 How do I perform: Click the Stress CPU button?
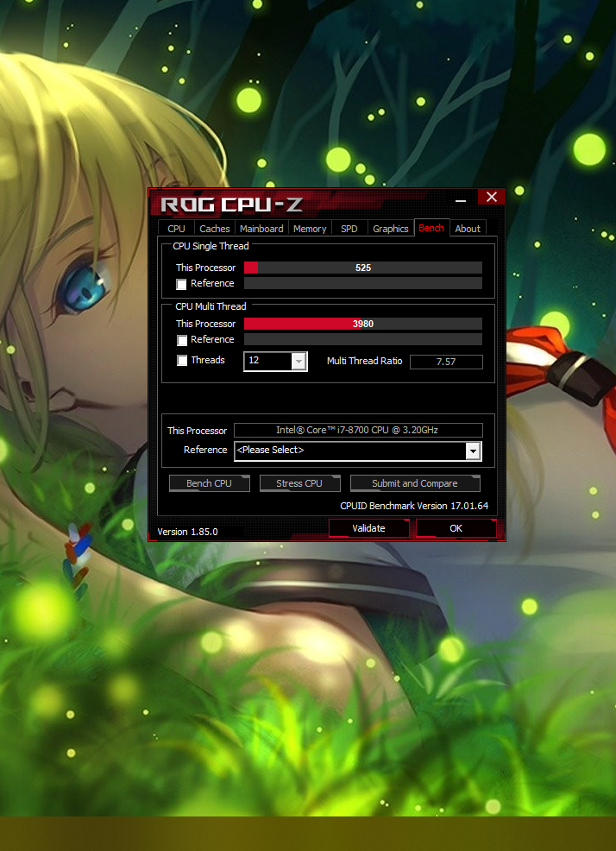point(299,483)
